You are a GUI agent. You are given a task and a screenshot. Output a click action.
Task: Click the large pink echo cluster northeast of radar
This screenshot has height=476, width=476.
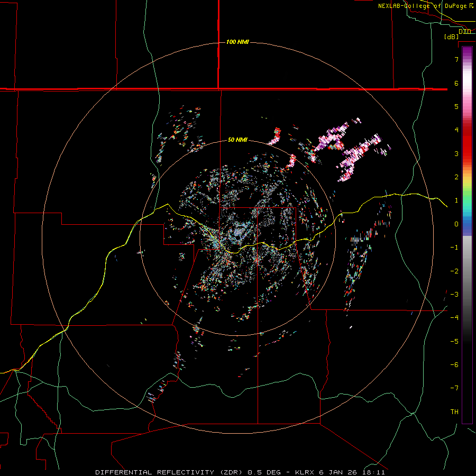point(360,157)
